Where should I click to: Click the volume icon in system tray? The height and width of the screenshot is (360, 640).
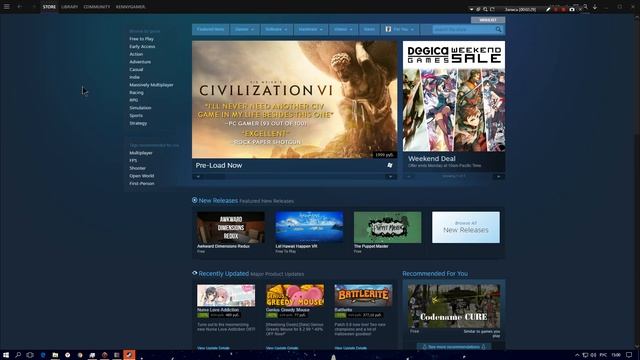[x=593, y=355]
